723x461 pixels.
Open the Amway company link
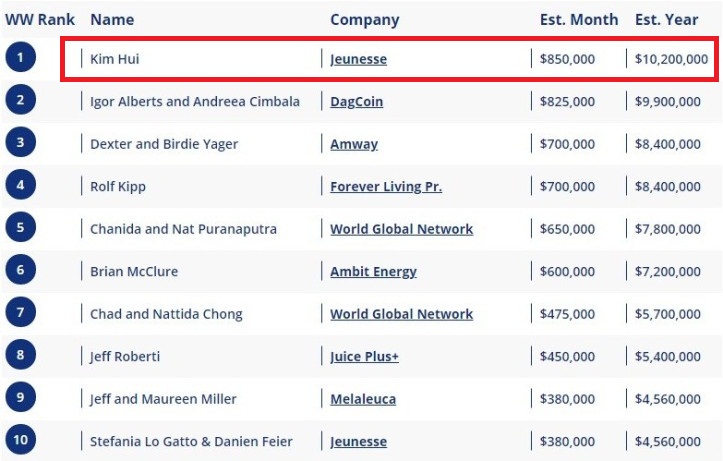click(x=354, y=144)
